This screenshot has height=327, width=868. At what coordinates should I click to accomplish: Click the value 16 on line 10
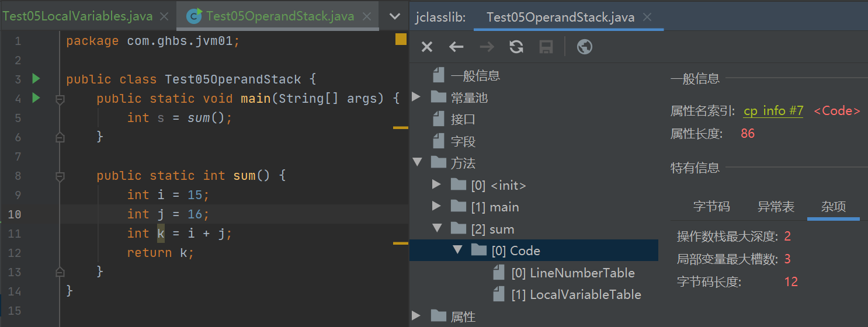[195, 214]
